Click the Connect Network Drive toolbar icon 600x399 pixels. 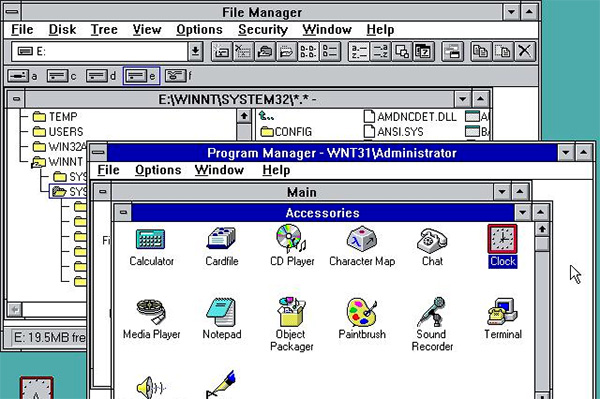[222, 51]
